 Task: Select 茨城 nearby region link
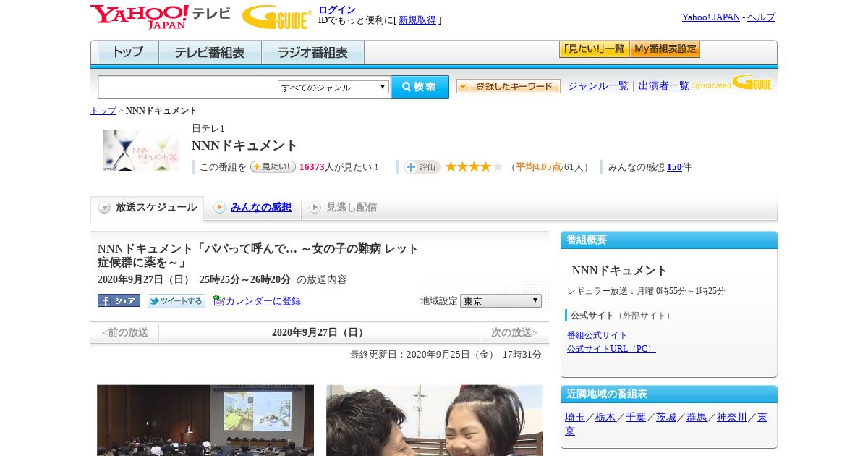(x=666, y=418)
